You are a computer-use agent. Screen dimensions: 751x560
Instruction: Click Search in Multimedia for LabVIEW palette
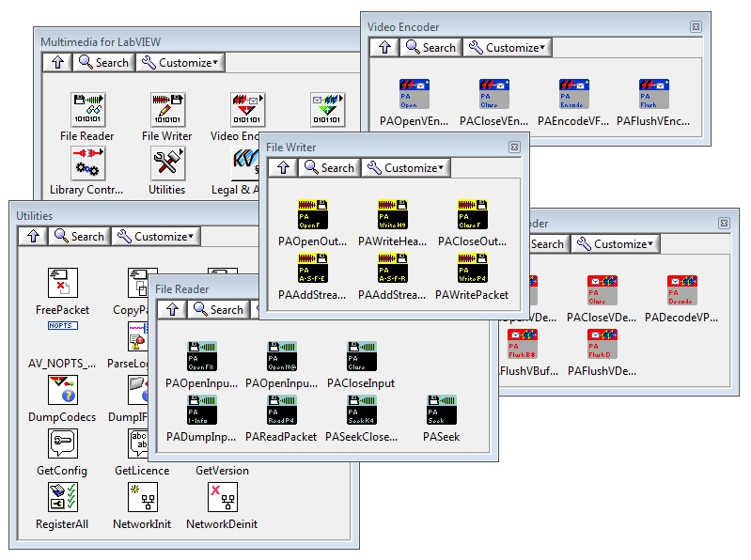coord(104,63)
